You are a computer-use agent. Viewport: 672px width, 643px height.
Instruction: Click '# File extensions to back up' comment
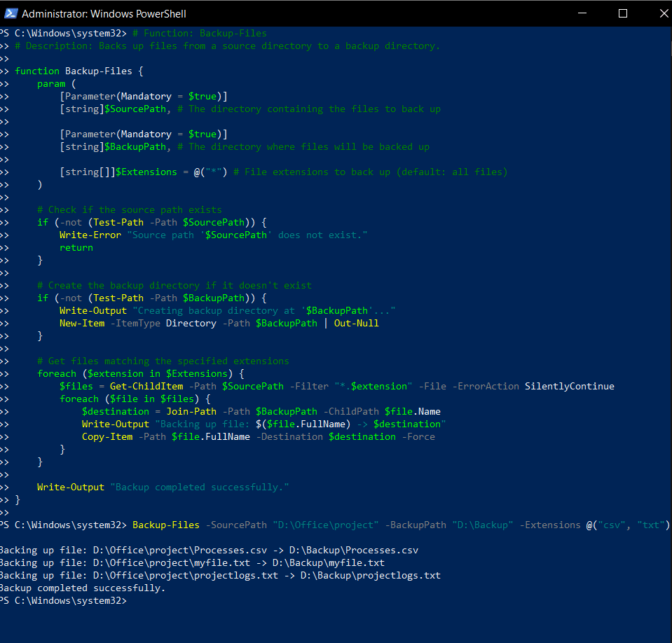click(371, 172)
